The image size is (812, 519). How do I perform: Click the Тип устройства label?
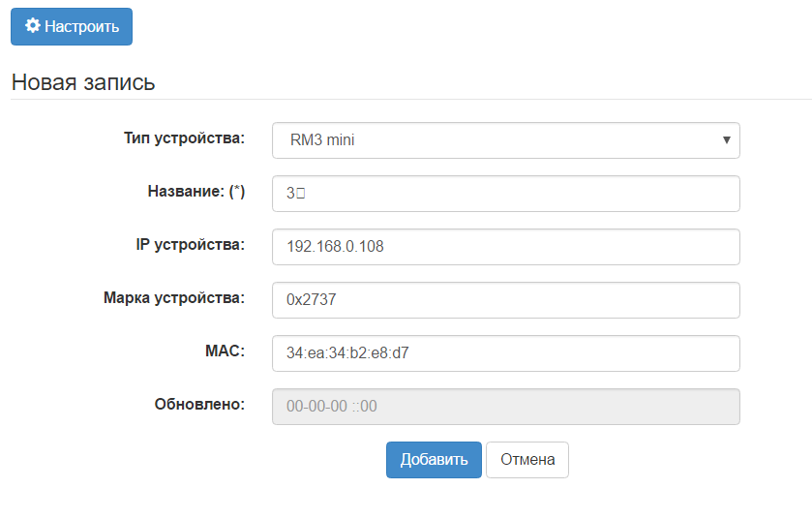click(184, 137)
